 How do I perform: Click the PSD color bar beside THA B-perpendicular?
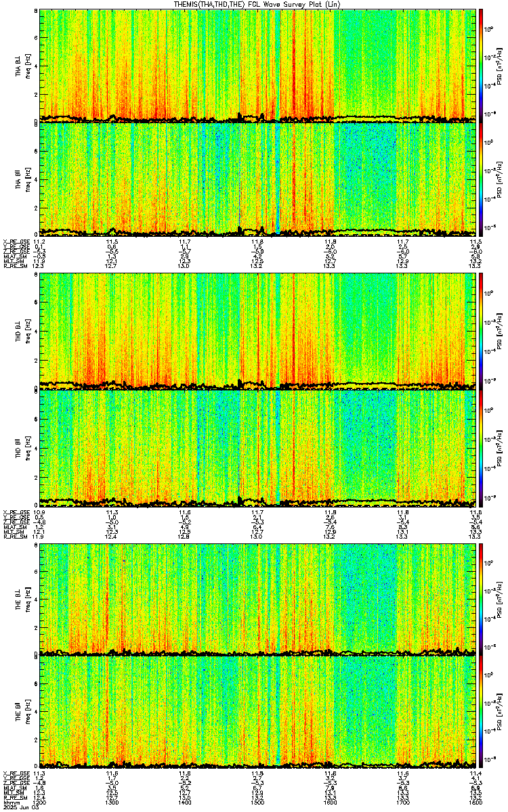click(481, 66)
